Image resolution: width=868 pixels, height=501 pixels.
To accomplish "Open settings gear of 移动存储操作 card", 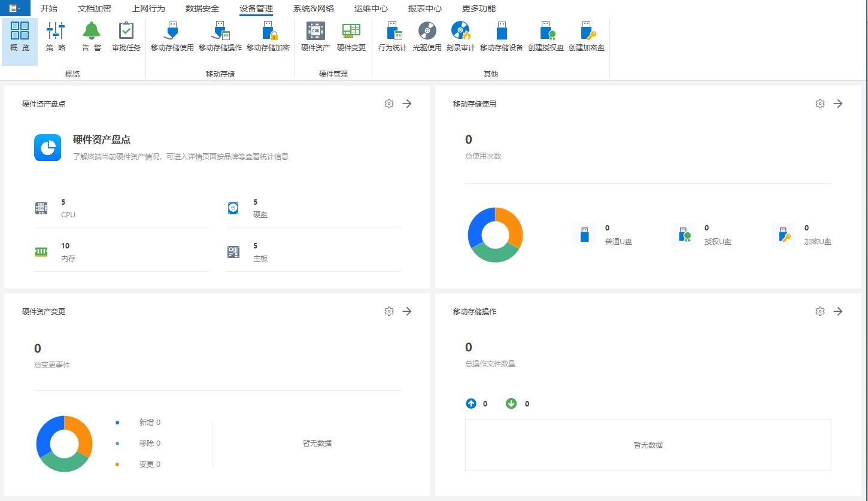I will pyautogui.click(x=820, y=311).
